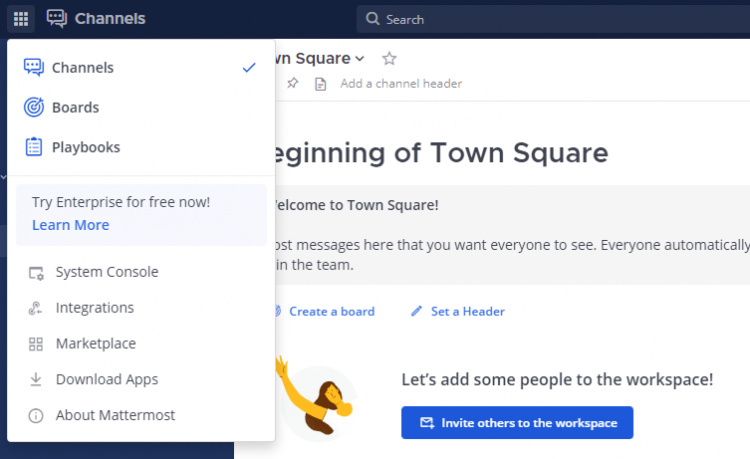750x459 pixels.
Task: Click the Playbooks clipboard icon
Action: (x=34, y=147)
